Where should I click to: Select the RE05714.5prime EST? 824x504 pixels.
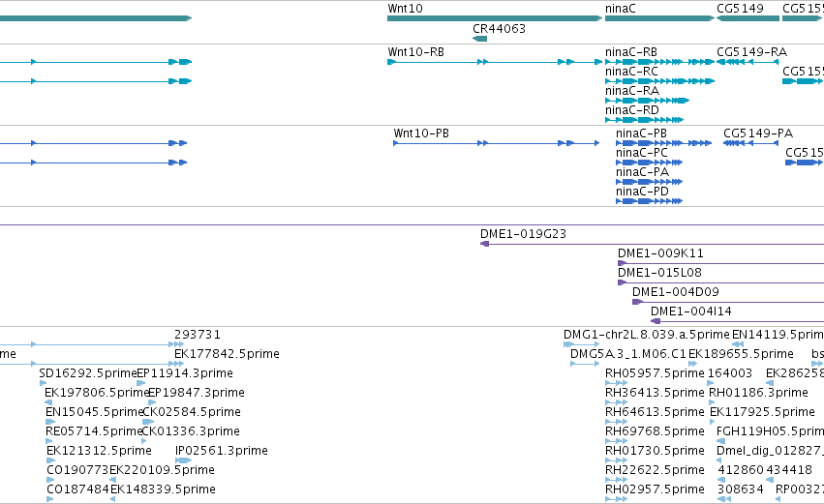pyautogui.click(x=94, y=432)
